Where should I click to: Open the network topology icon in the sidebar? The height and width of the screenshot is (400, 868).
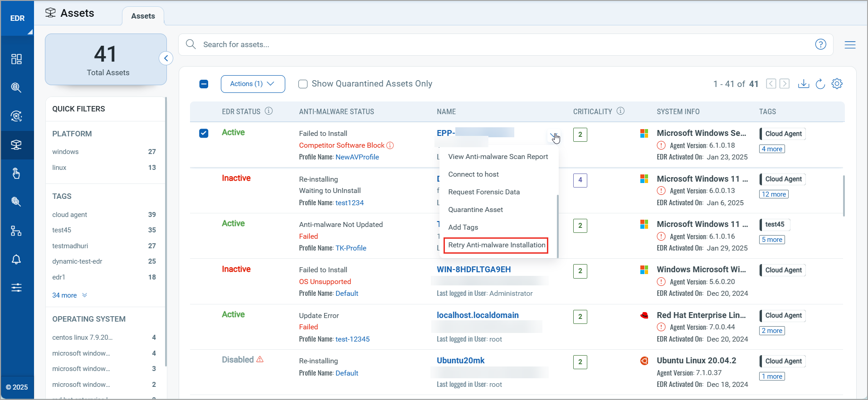coord(16,231)
